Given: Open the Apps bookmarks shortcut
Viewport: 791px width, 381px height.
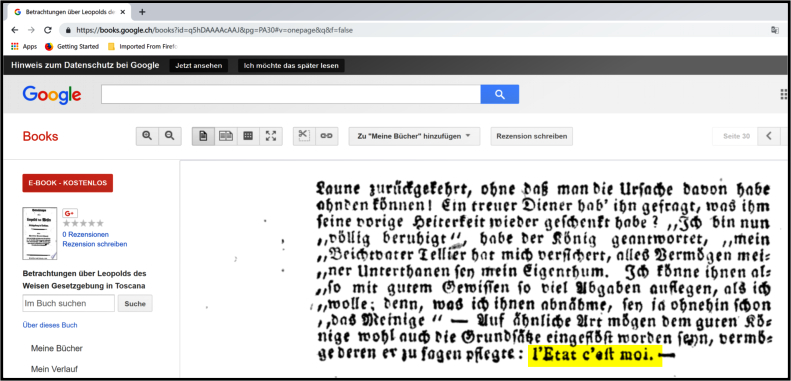Looking at the screenshot, I should pos(24,46).
